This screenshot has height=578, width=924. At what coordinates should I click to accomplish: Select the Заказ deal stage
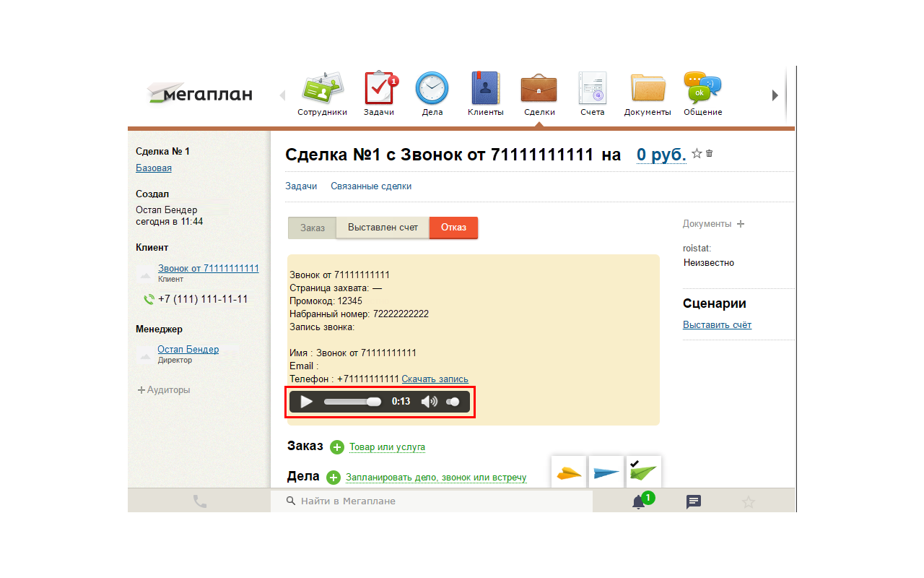313,228
